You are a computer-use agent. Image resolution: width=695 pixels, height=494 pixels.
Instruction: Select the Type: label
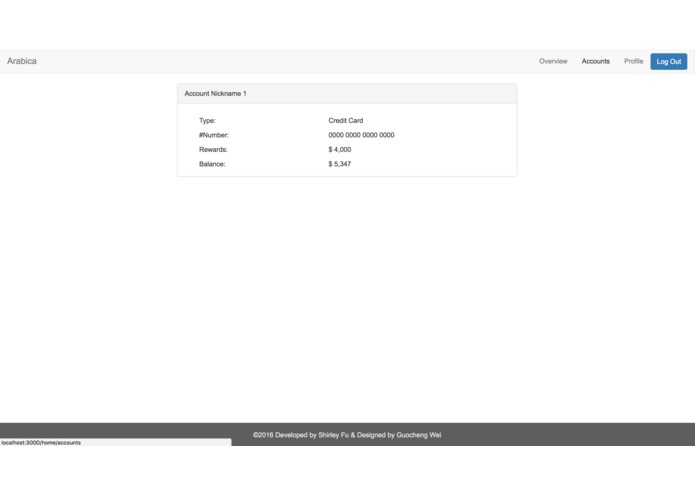coord(207,121)
